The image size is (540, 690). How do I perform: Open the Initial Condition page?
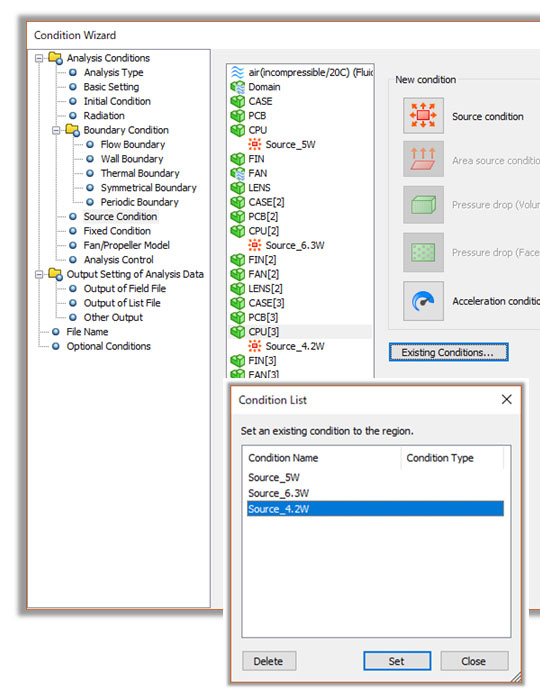[117, 101]
